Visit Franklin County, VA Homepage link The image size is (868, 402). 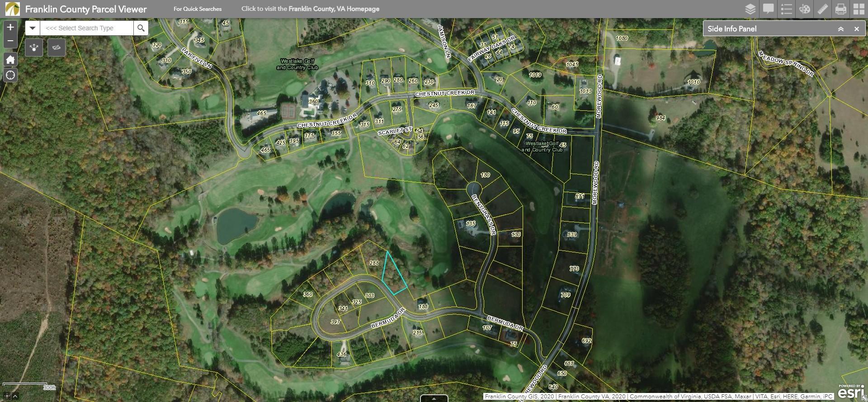310,9
